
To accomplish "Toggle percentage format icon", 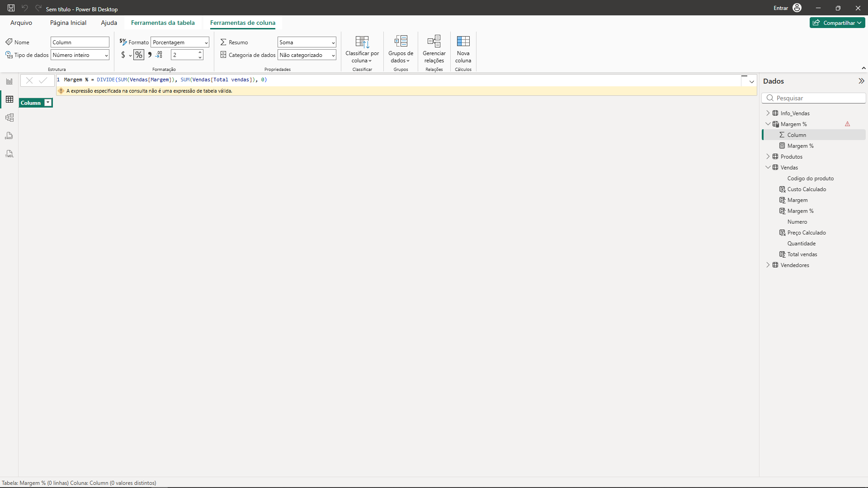I will 138,55.
